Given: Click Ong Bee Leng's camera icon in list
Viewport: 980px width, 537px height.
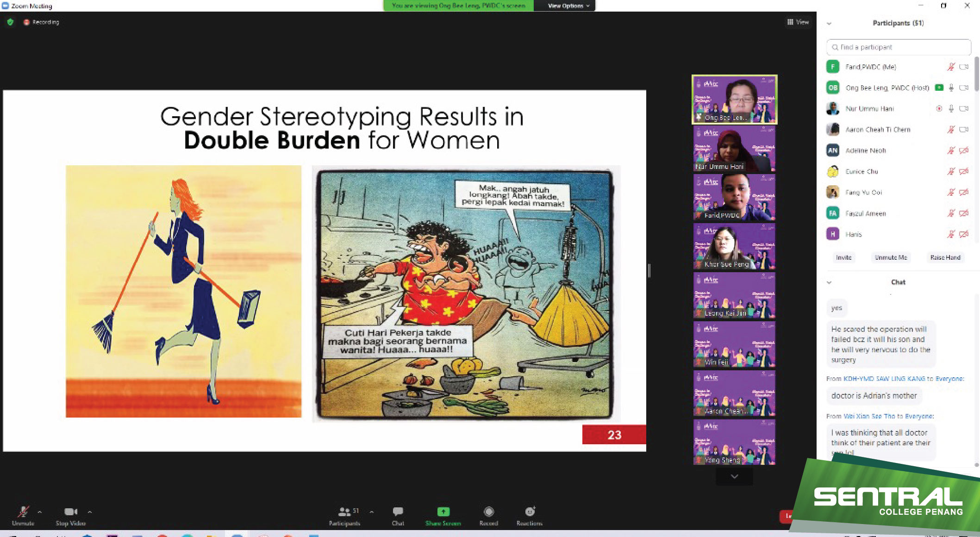Looking at the screenshot, I should [x=964, y=87].
